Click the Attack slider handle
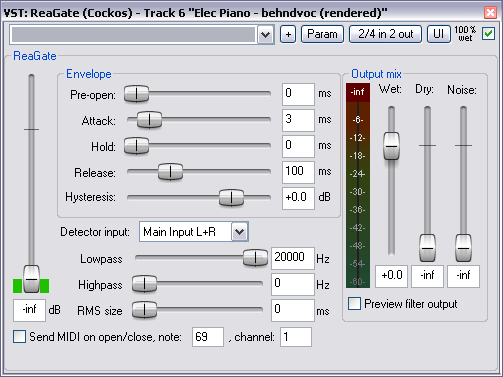Viewport: 503px width, 377px height. (x=150, y=119)
